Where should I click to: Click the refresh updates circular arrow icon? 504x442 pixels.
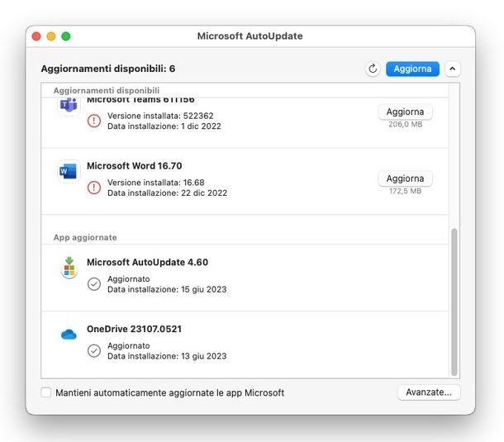(x=373, y=69)
